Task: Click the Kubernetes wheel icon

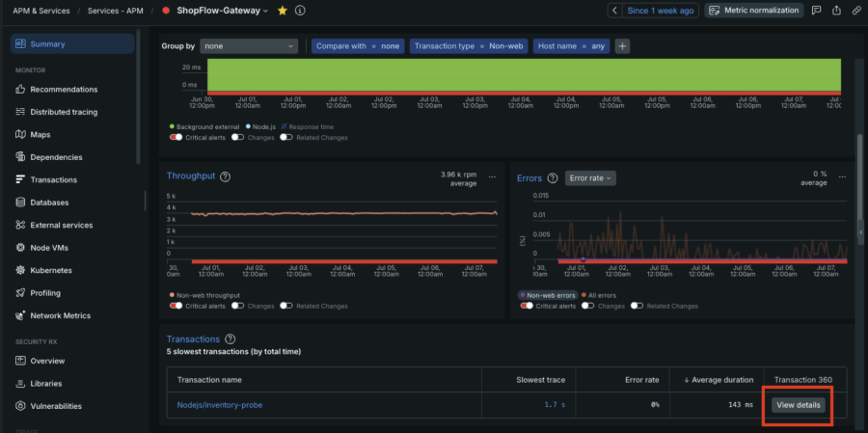Action: click(20, 271)
